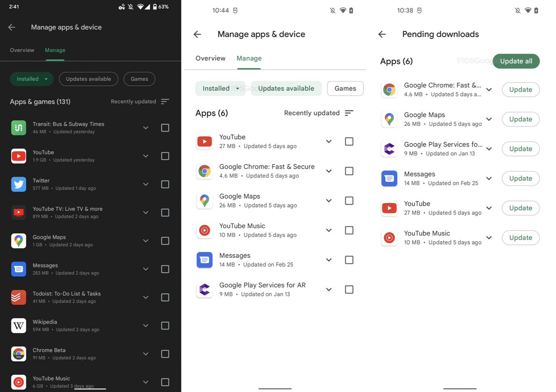556x392 pixels.
Task: Open sort options next to Apps (6)
Action: point(349,113)
